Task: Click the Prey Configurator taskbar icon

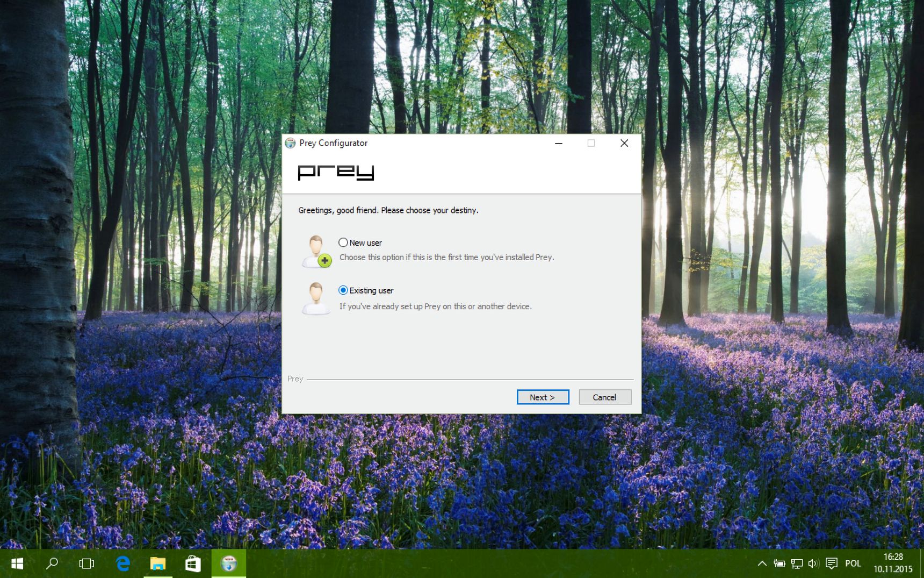Action: click(x=229, y=563)
